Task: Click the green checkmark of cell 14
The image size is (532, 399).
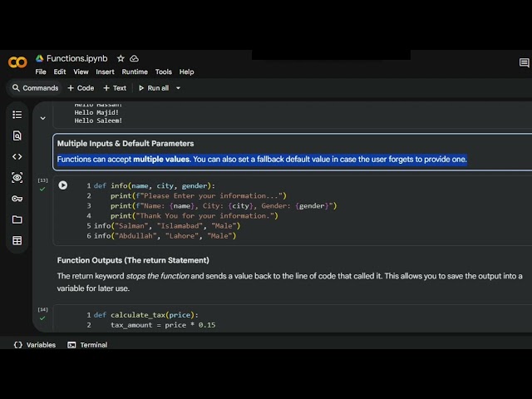Action: (42, 318)
